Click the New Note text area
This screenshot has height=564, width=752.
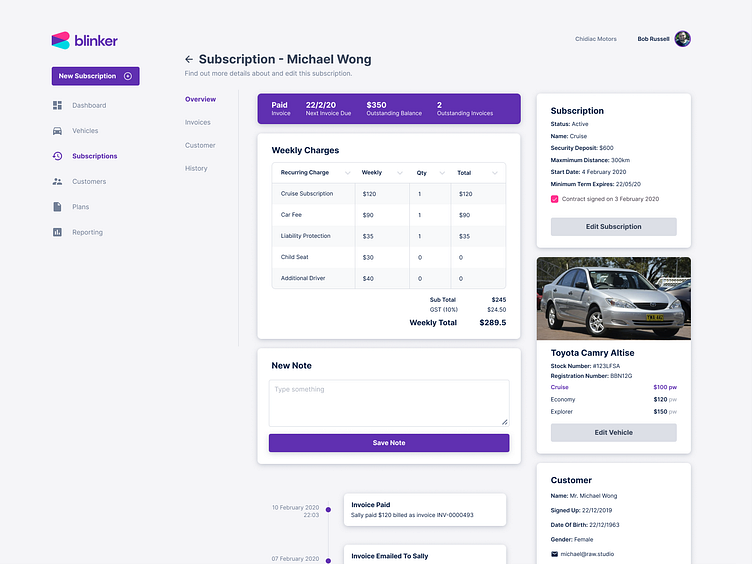coord(389,403)
